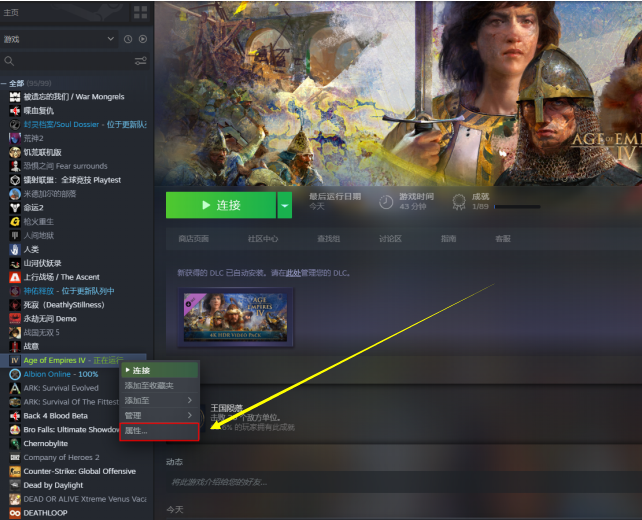Expand the 添加至 submenu
The image size is (642, 520).
click(x=159, y=400)
